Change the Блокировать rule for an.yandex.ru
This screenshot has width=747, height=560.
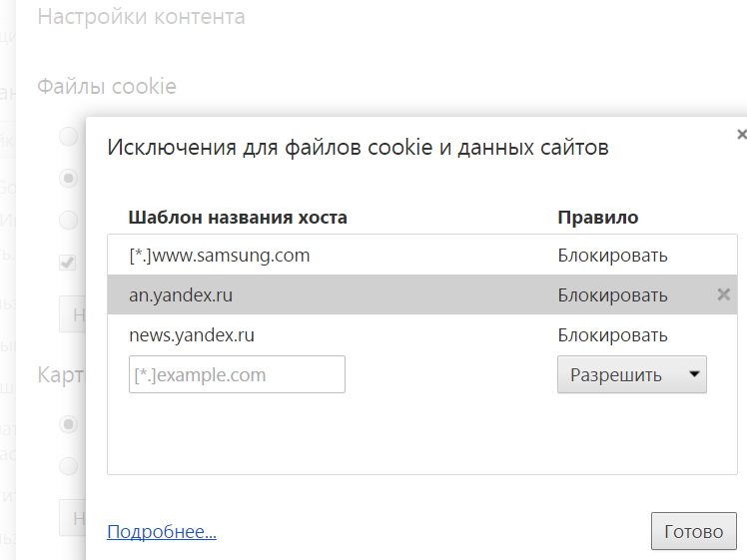point(612,295)
